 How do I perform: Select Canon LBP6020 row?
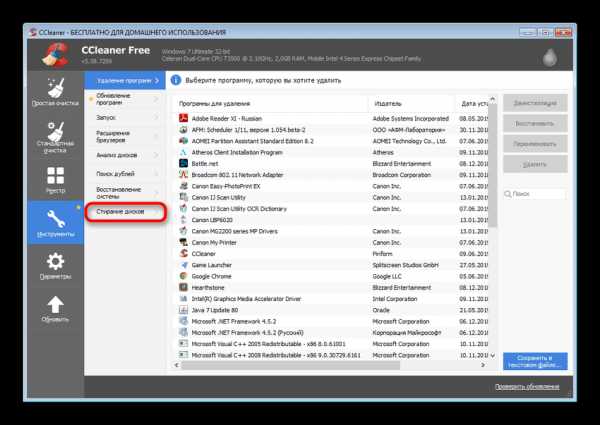click(332, 220)
